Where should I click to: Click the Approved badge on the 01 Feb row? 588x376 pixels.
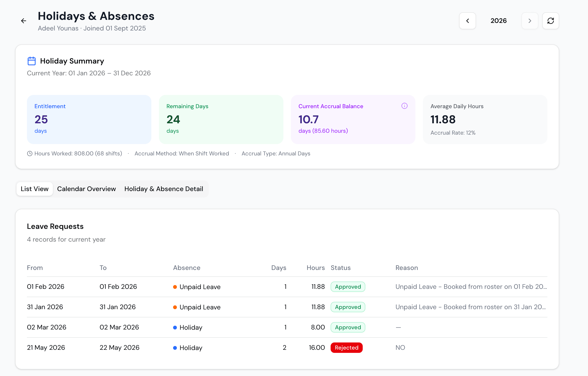tap(348, 287)
